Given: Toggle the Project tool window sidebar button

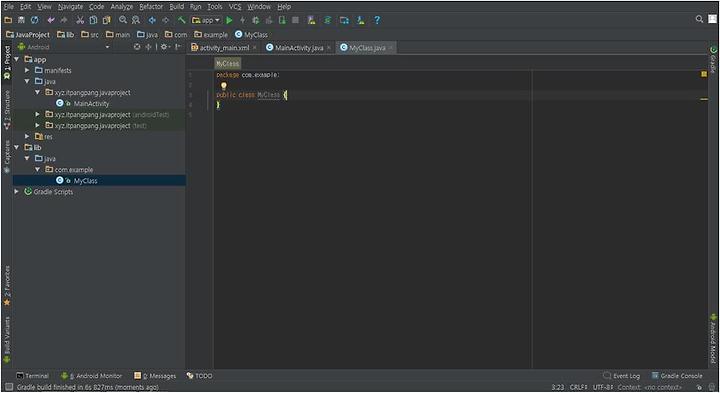Looking at the screenshot, I should 7,62.
